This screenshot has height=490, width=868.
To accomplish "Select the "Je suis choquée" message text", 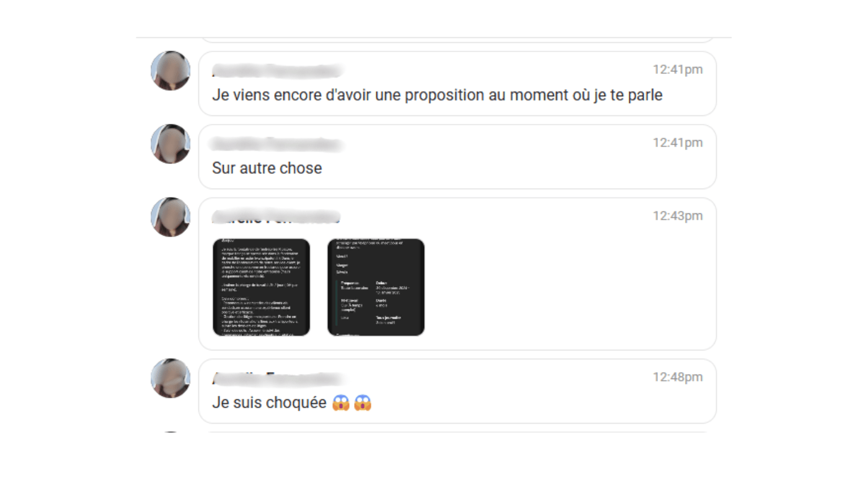I will (269, 403).
